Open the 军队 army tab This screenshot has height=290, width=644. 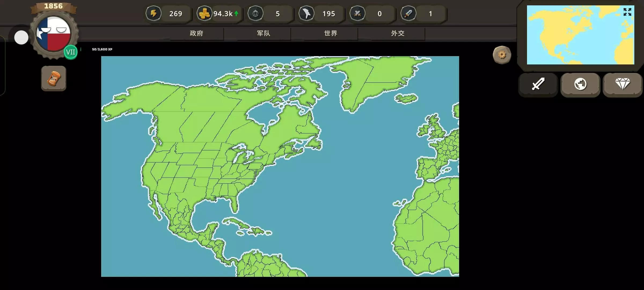point(264,33)
